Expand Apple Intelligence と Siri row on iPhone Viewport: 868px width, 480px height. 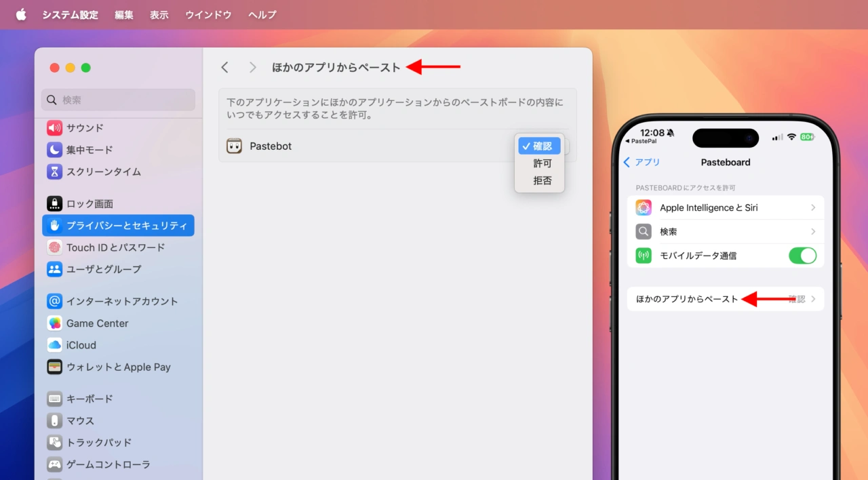coord(725,208)
